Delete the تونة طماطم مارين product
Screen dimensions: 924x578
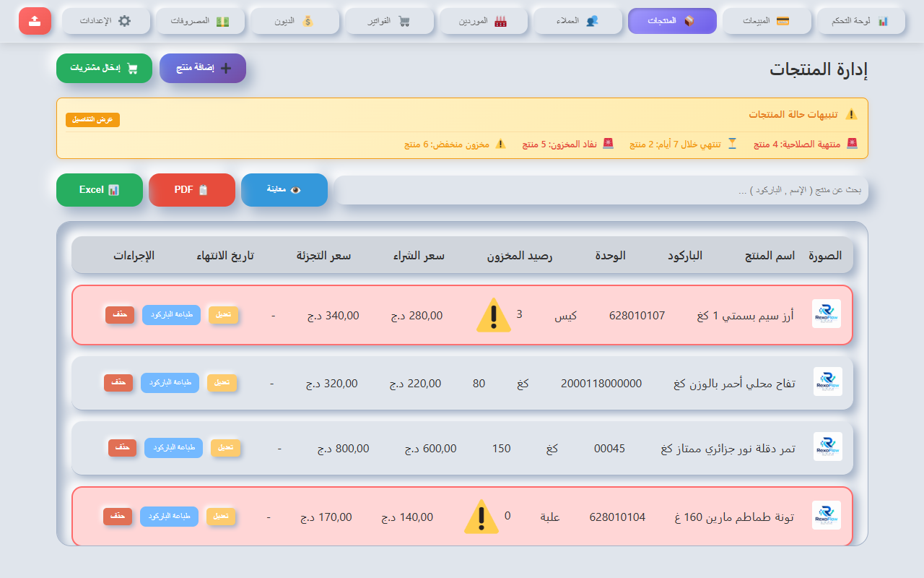pyautogui.click(x=118, y=517)
